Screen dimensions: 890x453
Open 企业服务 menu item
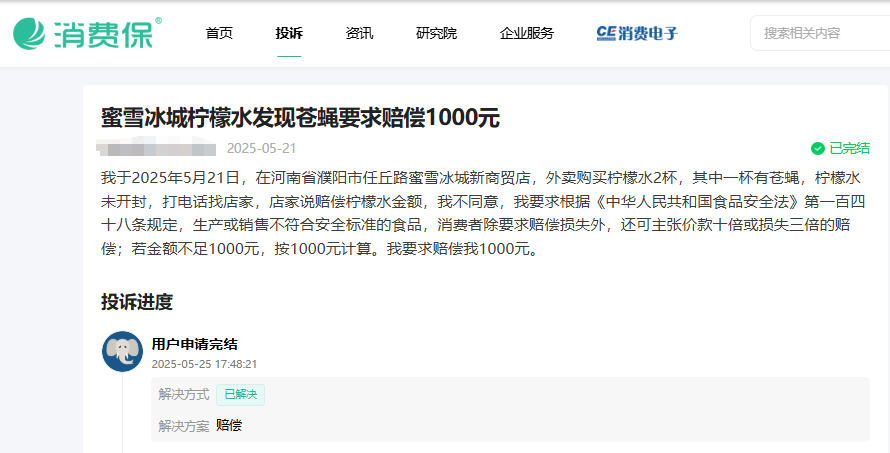pyautogui.click(x=527, y=33)
